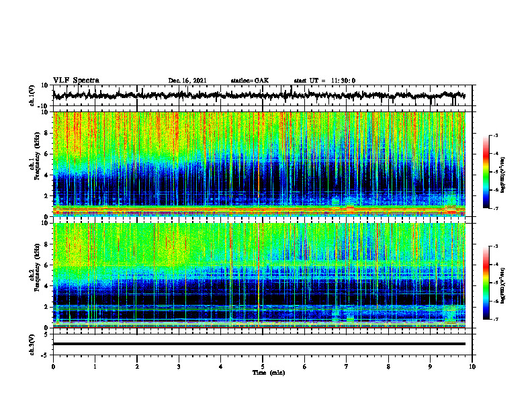This screenshot has width=532, height=411.
Task: Select the date label "Dec. 16, 2021"
Action: coord(187,81)
